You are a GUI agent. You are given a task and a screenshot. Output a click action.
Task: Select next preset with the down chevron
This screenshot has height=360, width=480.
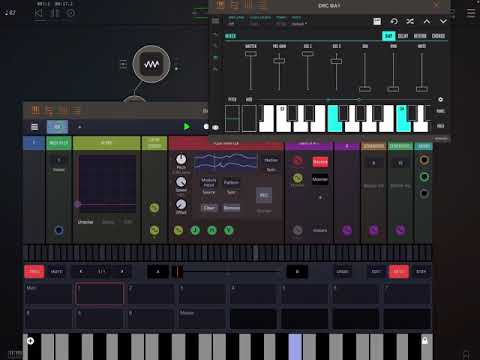[x=443, y=21]
